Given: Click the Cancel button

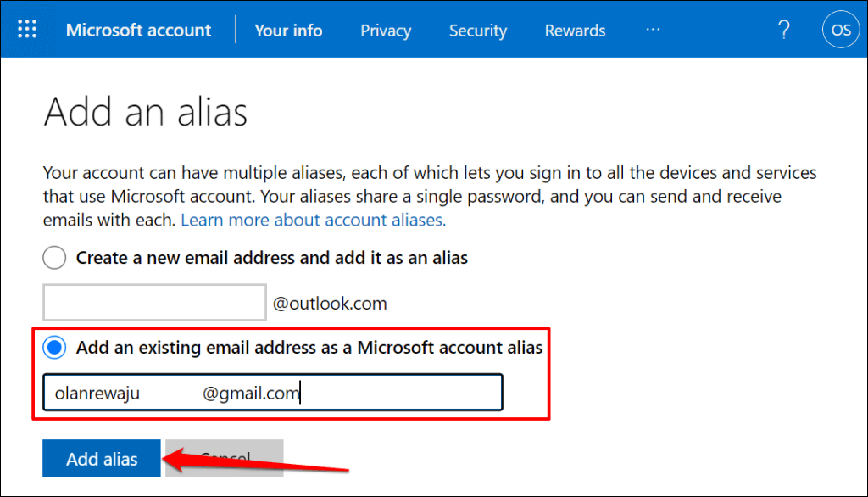Looking at the screenshot, I should (223, 458).
